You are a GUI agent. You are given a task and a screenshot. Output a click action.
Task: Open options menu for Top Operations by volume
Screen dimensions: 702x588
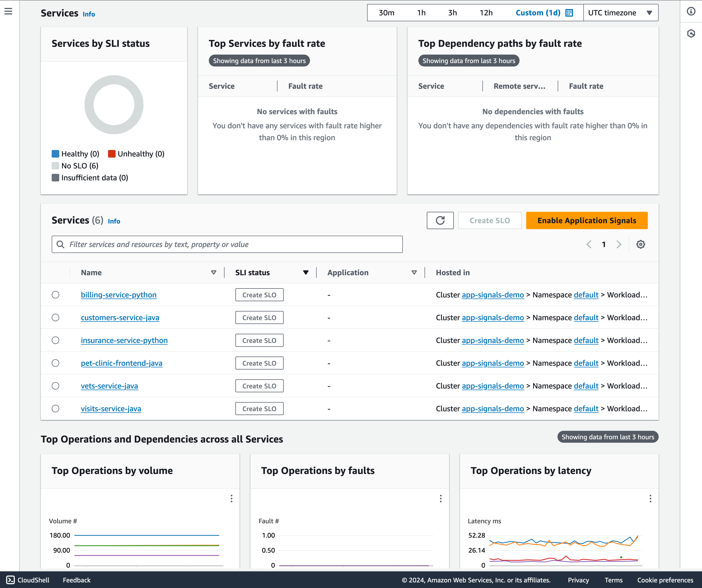coord(231,499)
